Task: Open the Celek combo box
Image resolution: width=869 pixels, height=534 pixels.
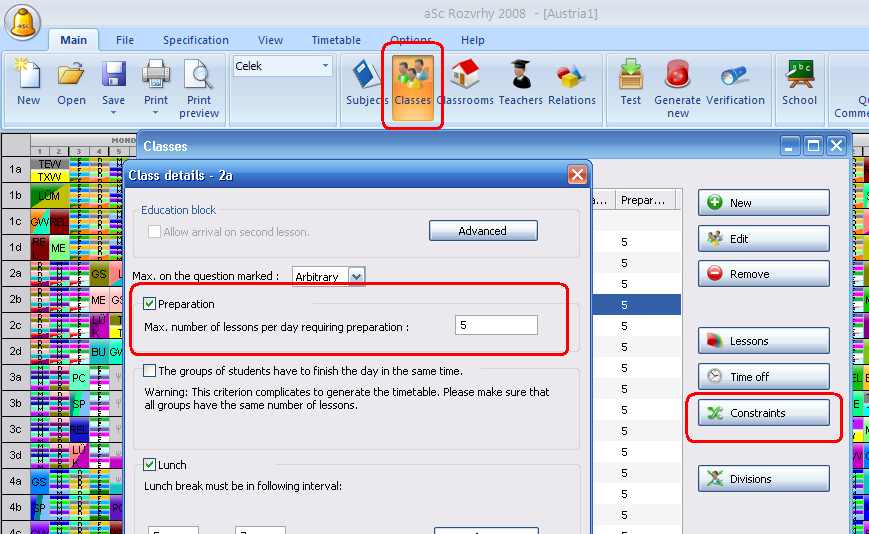Action: (282, 67)
